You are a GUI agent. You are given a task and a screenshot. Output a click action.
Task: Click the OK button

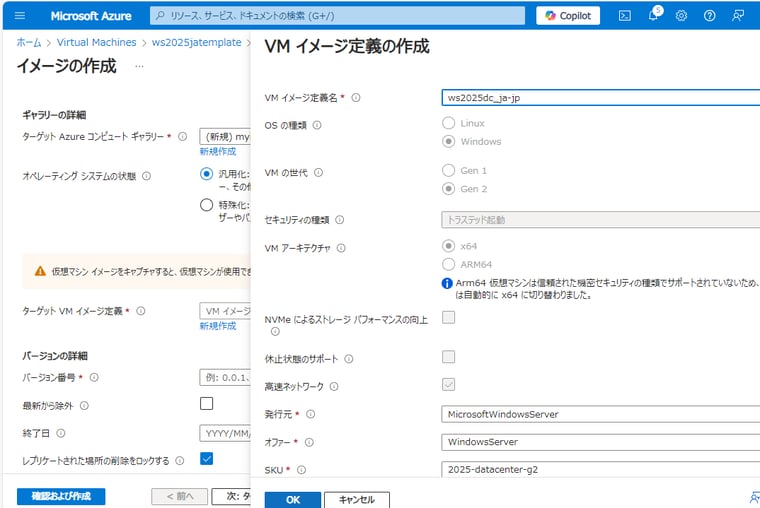[x=293, y=500]
